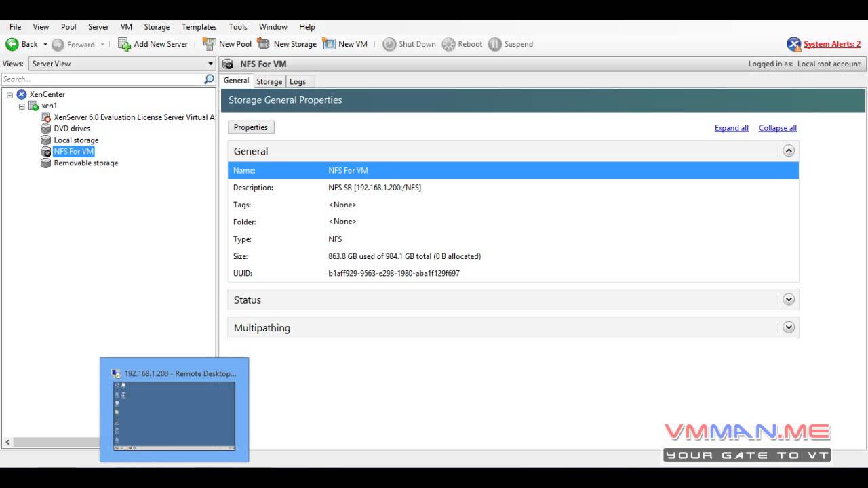Select the UUID value b1aff929
Image resolution: width=868 pixels, height=488 pixels.
pos(394,274)
